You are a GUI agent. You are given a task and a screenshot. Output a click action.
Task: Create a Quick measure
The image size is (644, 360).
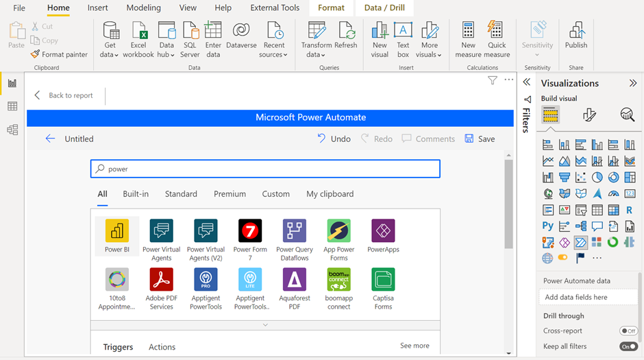click(x=497, y=40)
